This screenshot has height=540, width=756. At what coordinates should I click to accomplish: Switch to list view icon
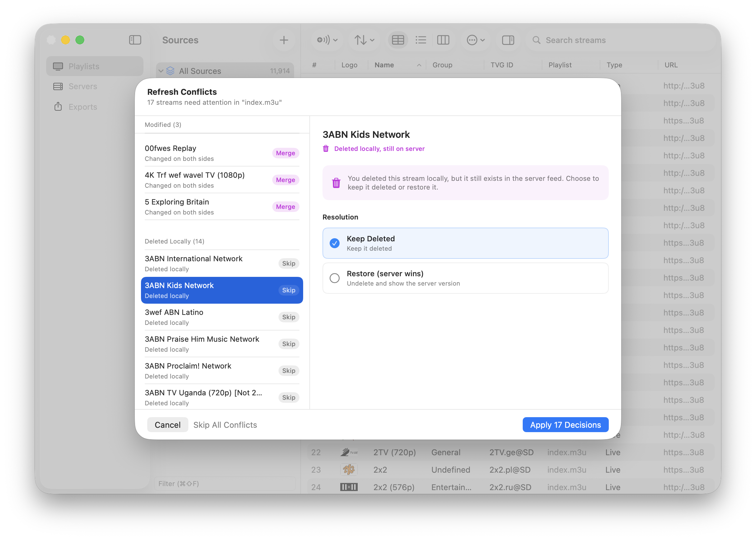(x=421, y=40)
